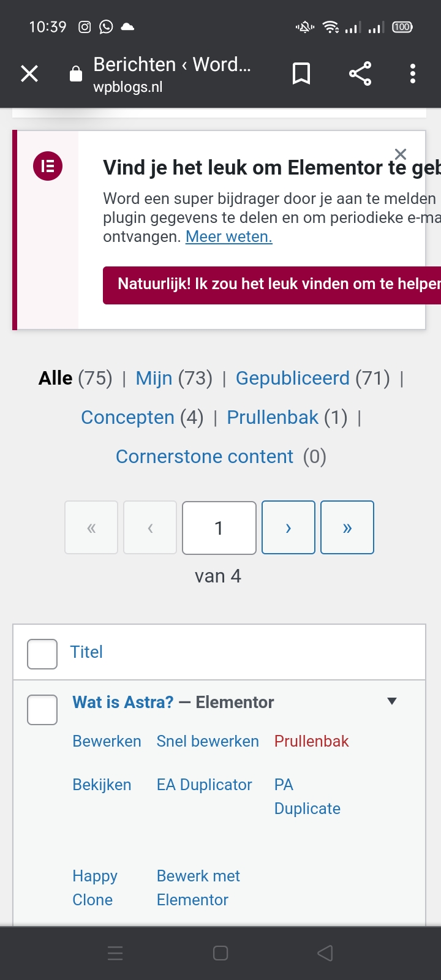Viewport: 441px width, 980px height.
Task: Tap the current page number field
Action: [219, 527]
